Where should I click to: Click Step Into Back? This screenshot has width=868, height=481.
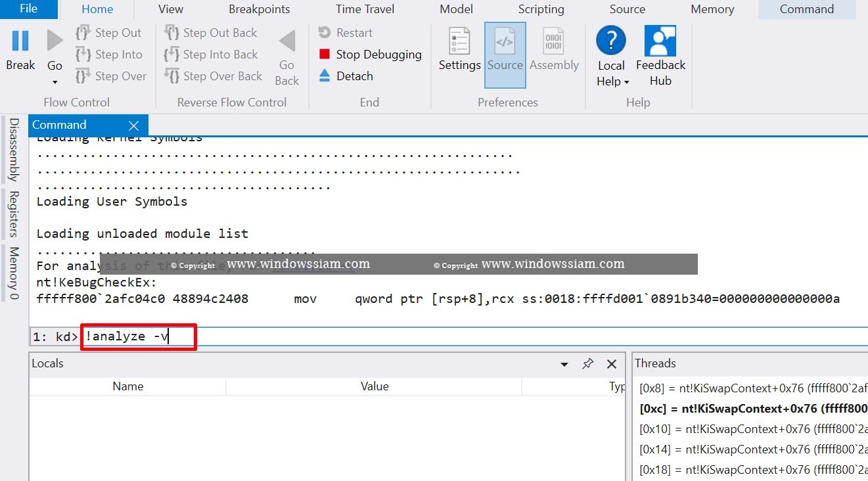point(211,55)
